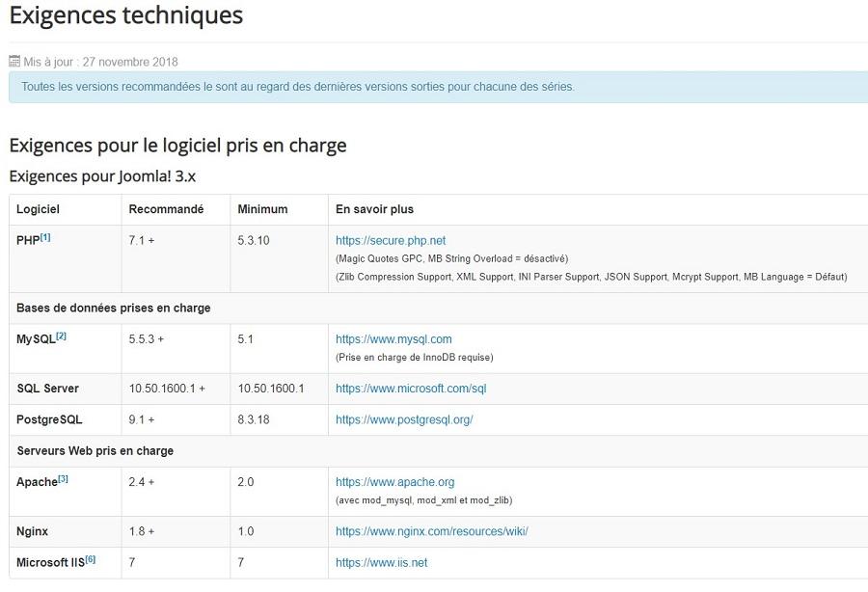Click footnote [3] next to Apache

coord(63,478)
